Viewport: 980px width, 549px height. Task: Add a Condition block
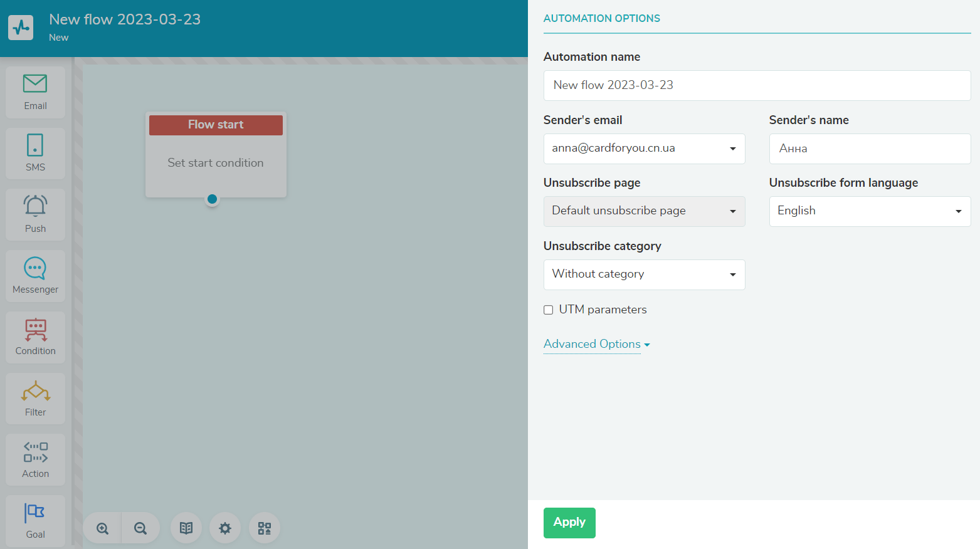pos(35,337)
